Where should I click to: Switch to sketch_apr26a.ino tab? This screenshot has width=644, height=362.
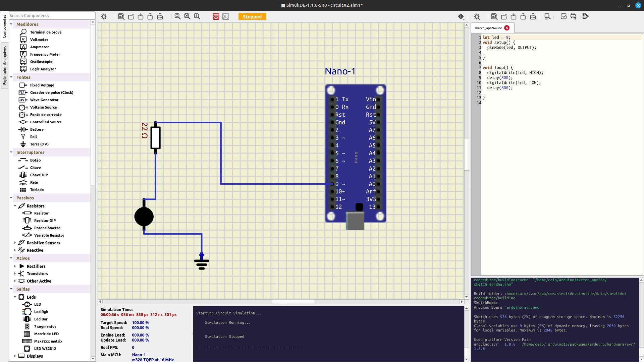tap(488, 28)
